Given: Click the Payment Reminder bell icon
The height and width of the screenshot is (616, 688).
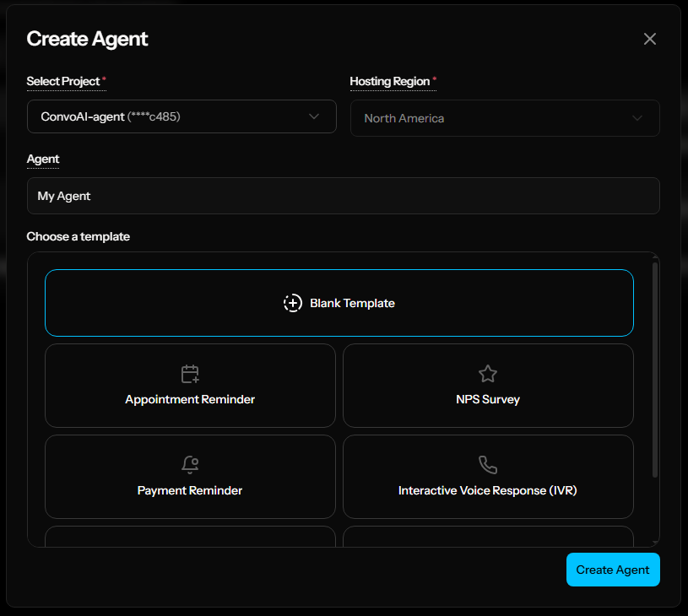Looking at the screenshot, I should [190, 465].
